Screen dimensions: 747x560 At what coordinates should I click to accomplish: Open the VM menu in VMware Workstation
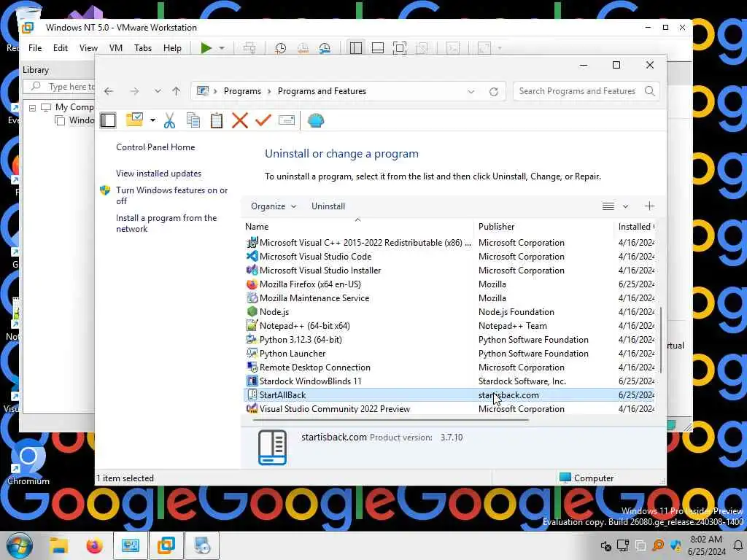[116, 48]
